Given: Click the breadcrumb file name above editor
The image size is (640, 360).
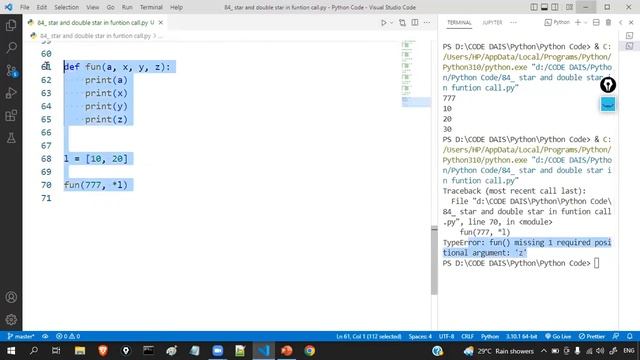Looking at the screenshot, I should [x=96, y=36].
